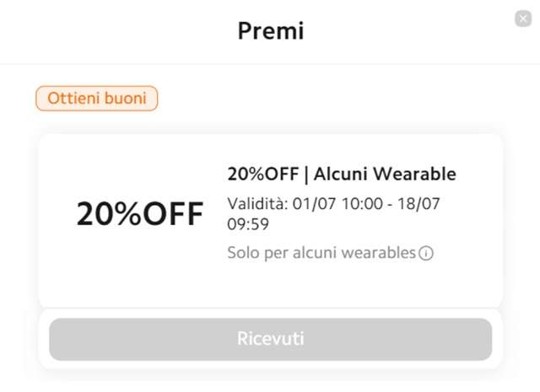Select the Validità date range text
Image resolution: width=540 pixels, height=392 pixels.
click(333, 214)
